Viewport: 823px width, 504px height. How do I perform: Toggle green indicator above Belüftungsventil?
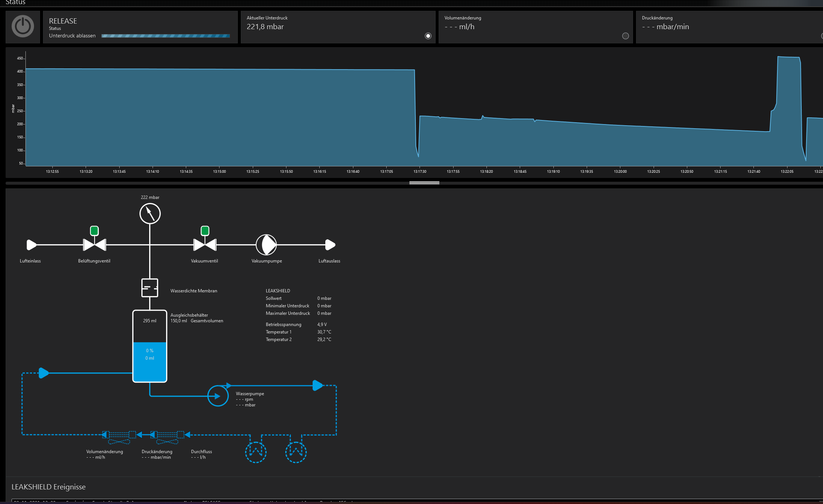(95, 231)
